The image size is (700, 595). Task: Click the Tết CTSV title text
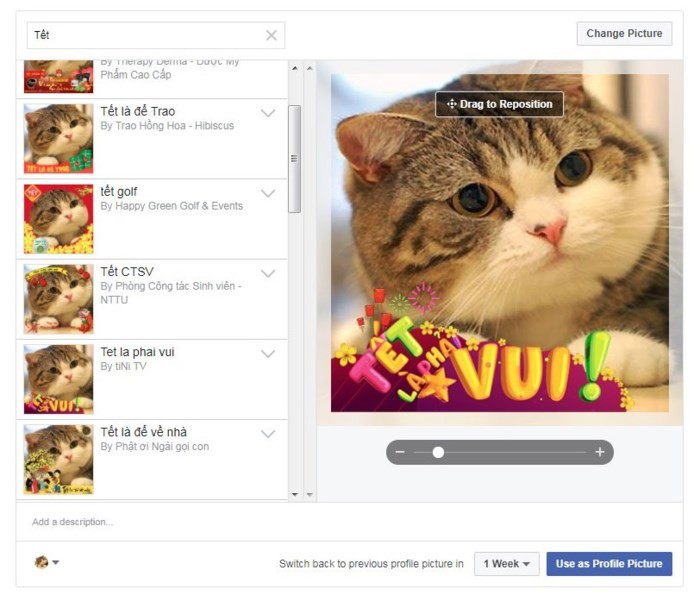click(127, 271)
